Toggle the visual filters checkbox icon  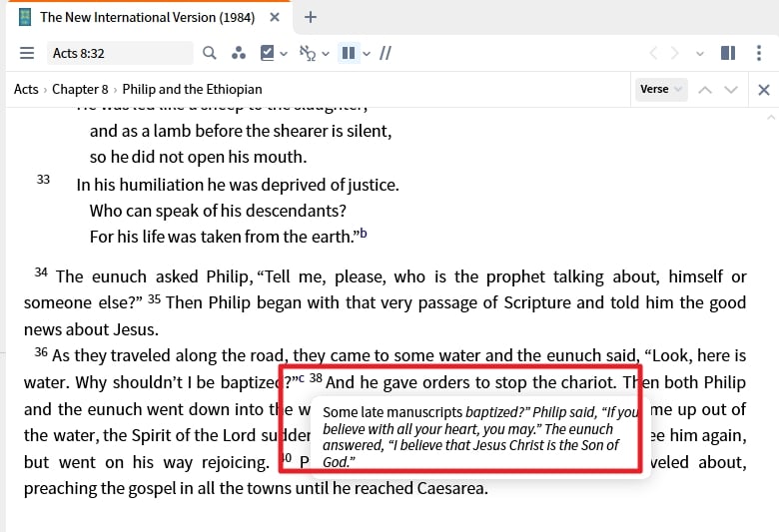(x=268, y=53)
